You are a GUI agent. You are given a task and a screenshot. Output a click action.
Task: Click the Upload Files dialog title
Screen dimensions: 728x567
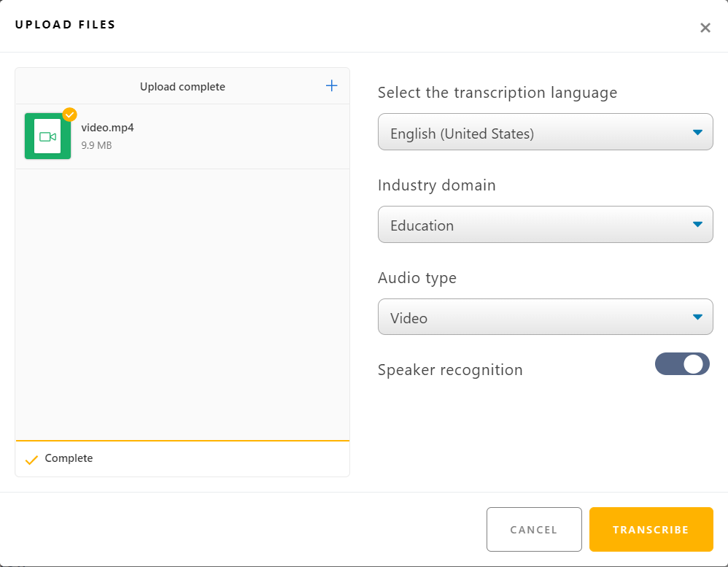click(x=65, y=25)
